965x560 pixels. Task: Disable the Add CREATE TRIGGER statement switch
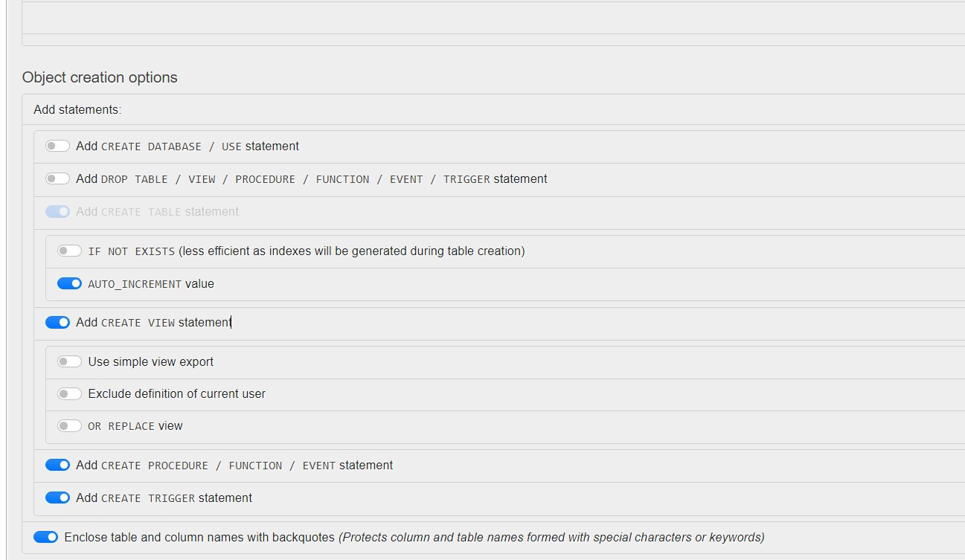pyautogui.click(x=57, y=498)
